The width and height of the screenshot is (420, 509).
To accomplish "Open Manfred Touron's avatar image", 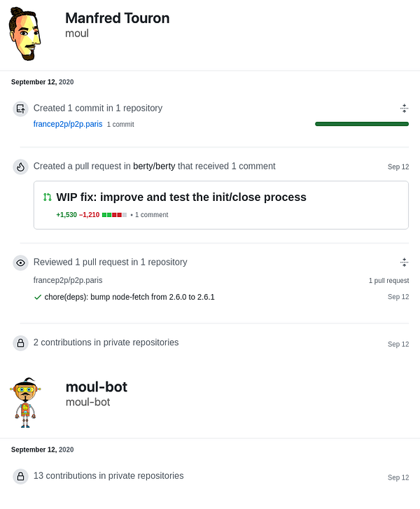I will click(x=24, y=34).
